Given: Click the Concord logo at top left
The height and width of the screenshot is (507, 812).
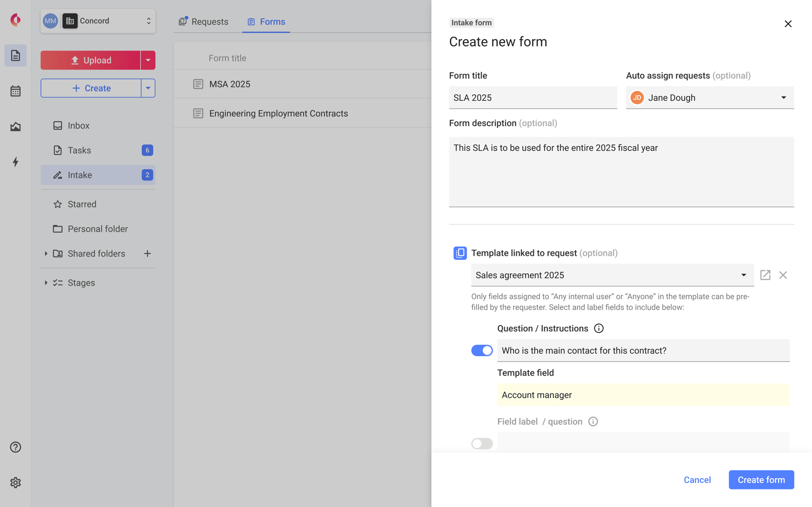Looking at the screenshot, I should (x=15, y=20).
